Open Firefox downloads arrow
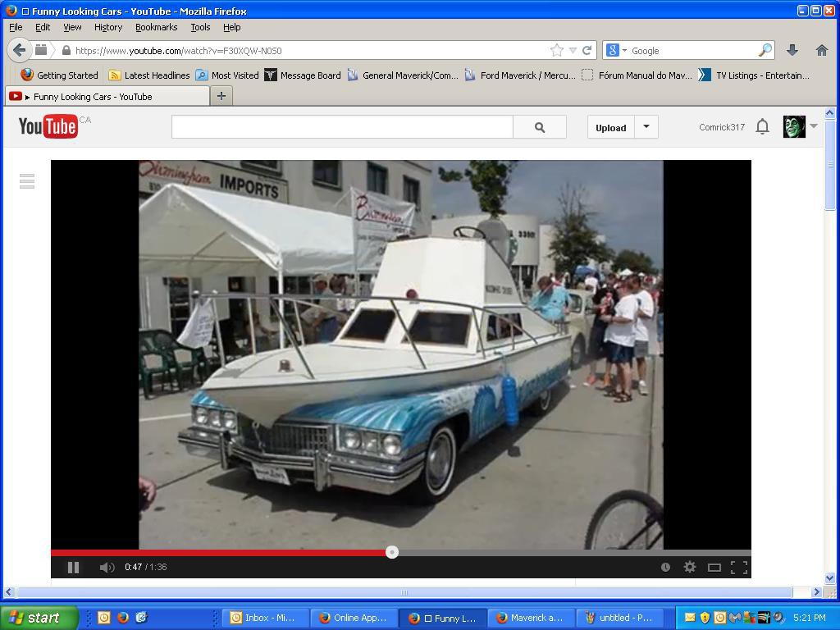The width and height of the screenshot is (840, 630). pyautogui.click(x=792, y=50)
